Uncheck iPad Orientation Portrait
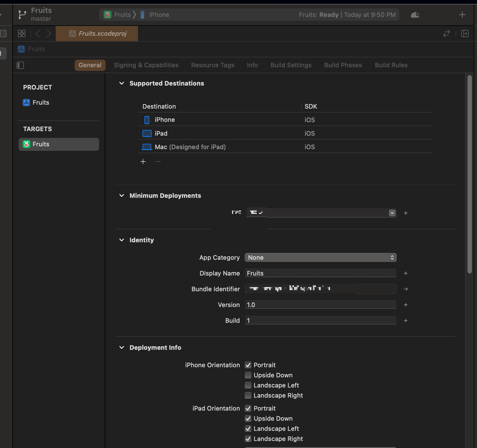 point(248,408)
